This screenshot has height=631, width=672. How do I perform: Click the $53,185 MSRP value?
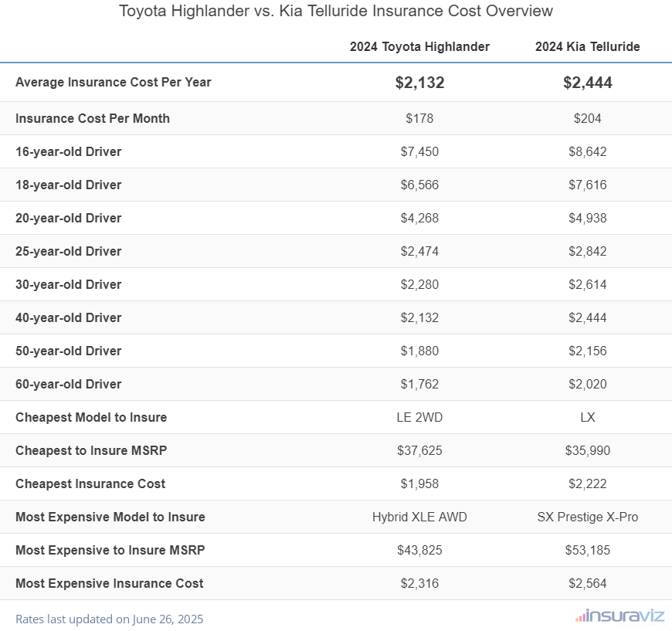click(x=588, y=550)
